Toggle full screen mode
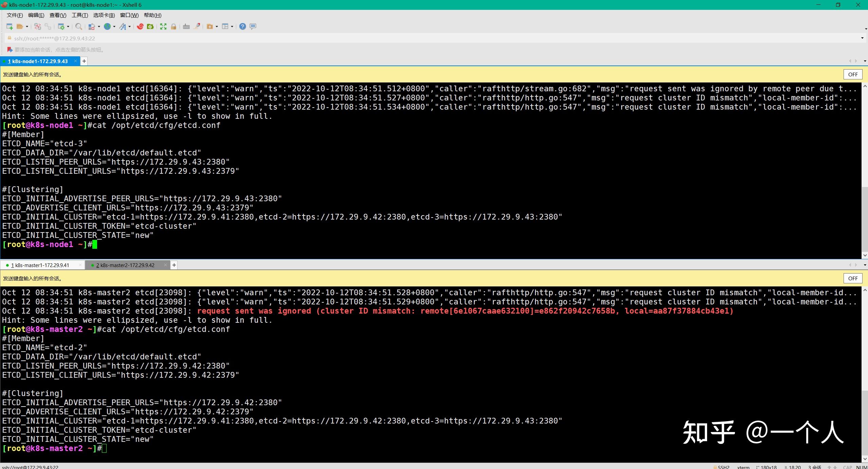Viewport: 868px width, 469px height. 163,26
